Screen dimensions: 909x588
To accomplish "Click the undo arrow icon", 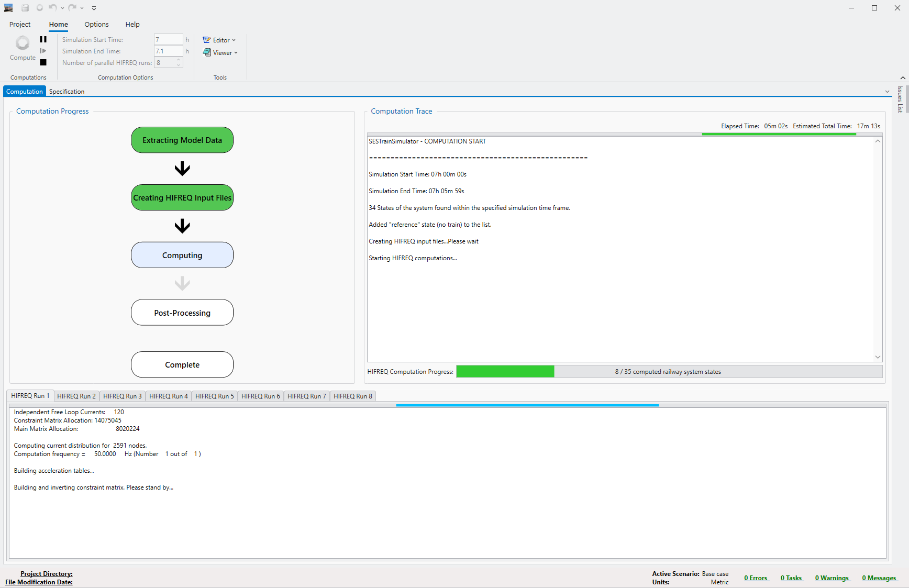I will click(x=52, y=8).
